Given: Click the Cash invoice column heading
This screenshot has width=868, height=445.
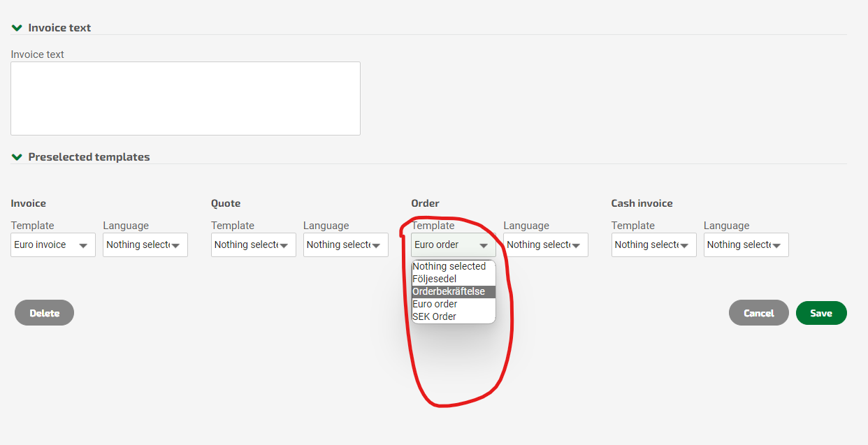Looking at the screenshot, I should pyautogui.click(x=642, y=203).
